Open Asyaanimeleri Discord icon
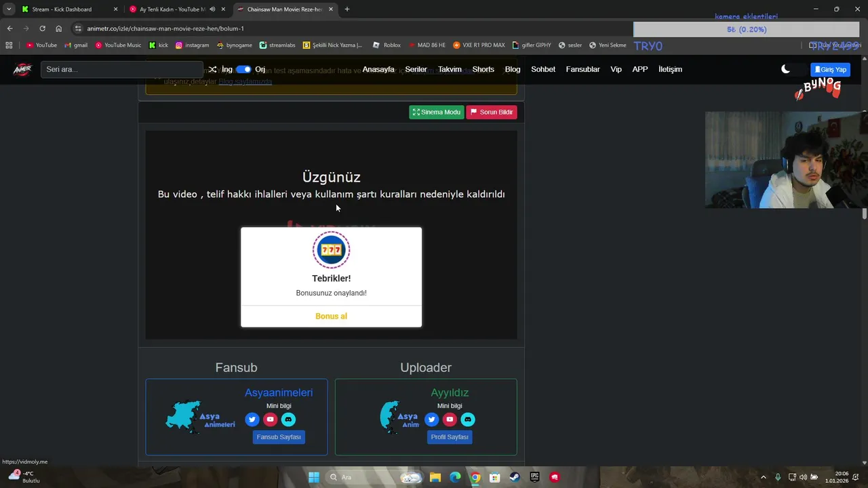Screen dimensions: 868x488 pyautogui.click(x=288, y=420)
